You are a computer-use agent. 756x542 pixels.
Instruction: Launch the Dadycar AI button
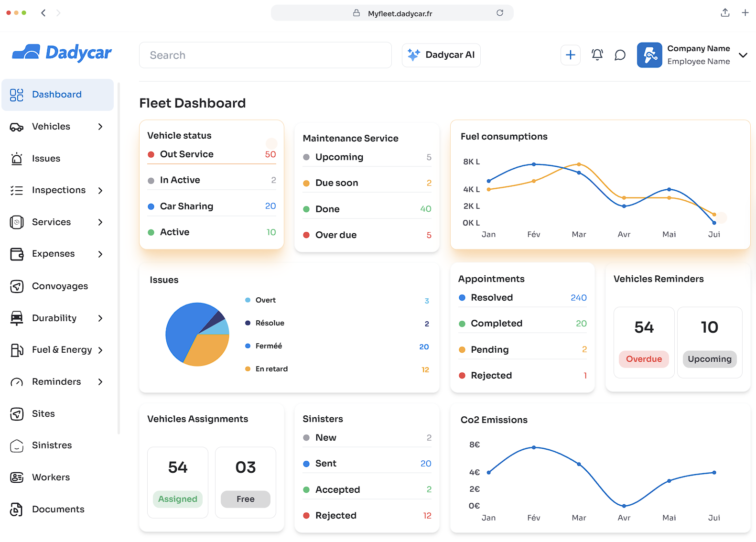point(441,55)
